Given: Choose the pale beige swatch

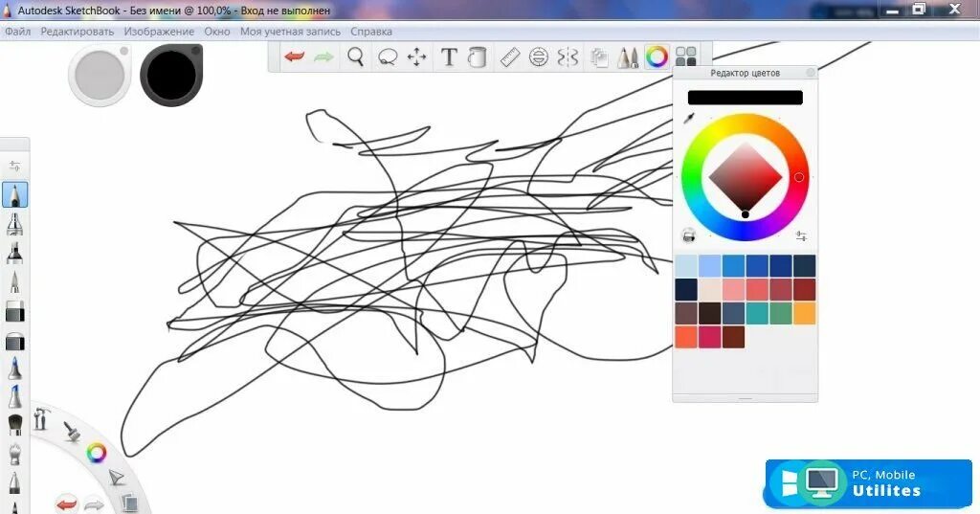Looking at the screenshot, I should tap(709, 289).
